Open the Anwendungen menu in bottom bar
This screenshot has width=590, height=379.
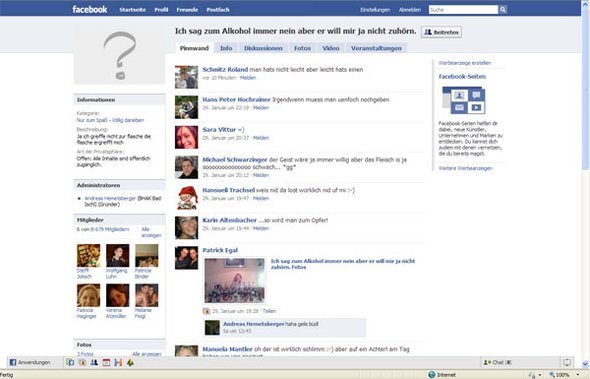pos(30,362)
